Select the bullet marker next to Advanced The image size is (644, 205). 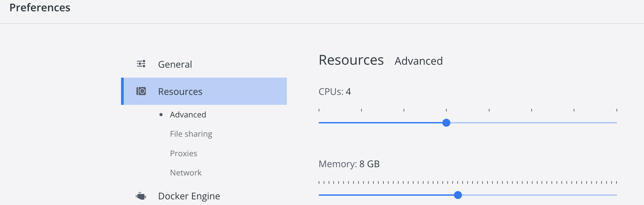tap(161, 114)
